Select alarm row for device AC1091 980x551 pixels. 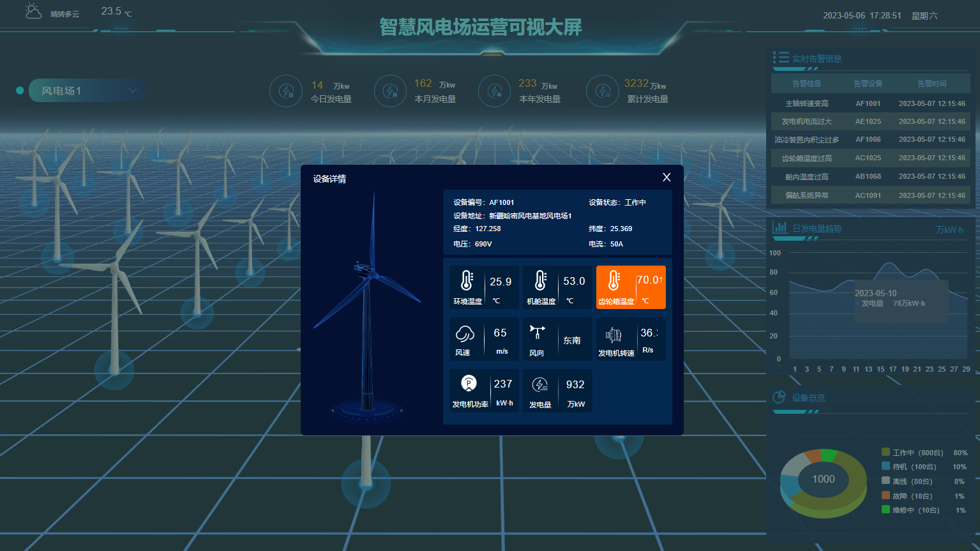[x=868, y=195]
